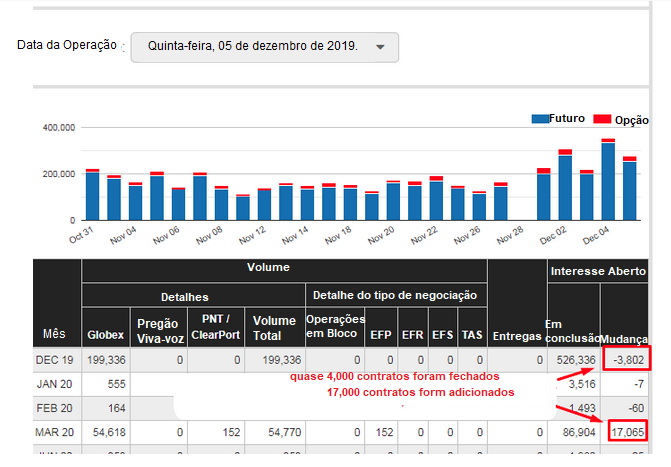Screen dimensions: 671x467
Task: Click the EFP column header
Action: tap(381, 335)
